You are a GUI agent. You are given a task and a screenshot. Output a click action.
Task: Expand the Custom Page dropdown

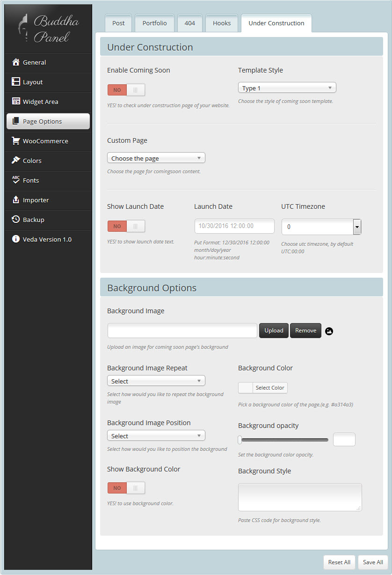[x=156, y=158]
